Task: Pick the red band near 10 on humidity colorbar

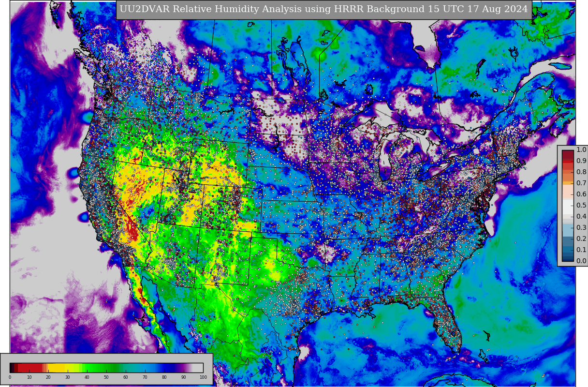Action: click(x=29, y=368)
